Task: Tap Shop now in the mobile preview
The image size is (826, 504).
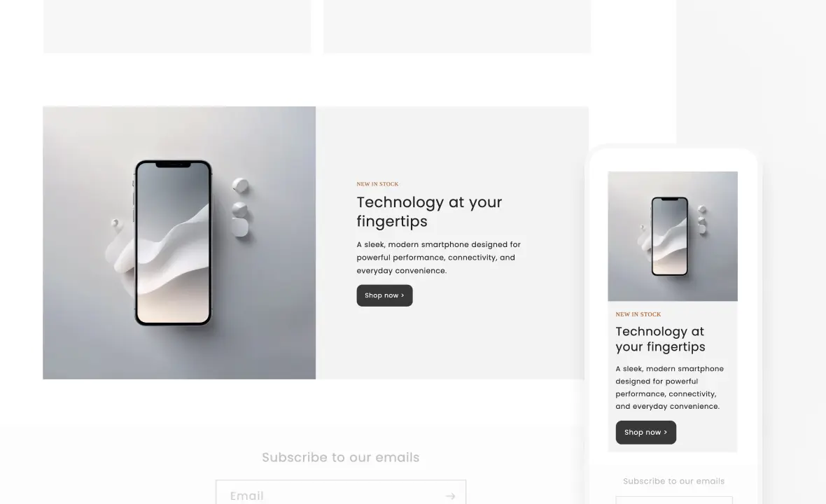Action: (646, 433)
